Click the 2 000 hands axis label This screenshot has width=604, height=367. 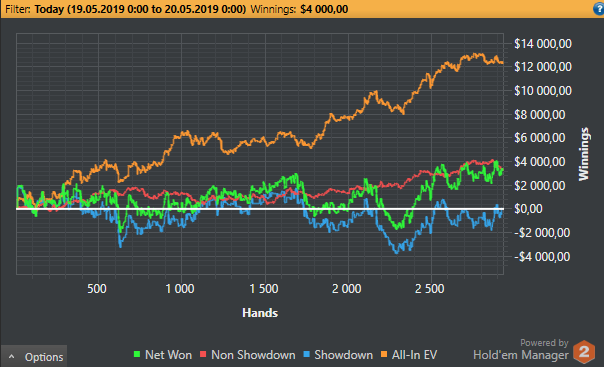(x=347, y=289)
